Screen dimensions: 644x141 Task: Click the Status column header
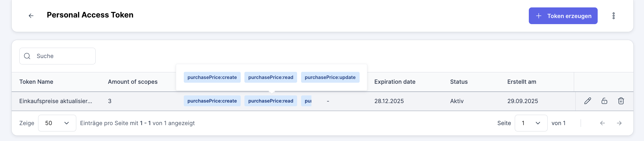coord(459,82)
